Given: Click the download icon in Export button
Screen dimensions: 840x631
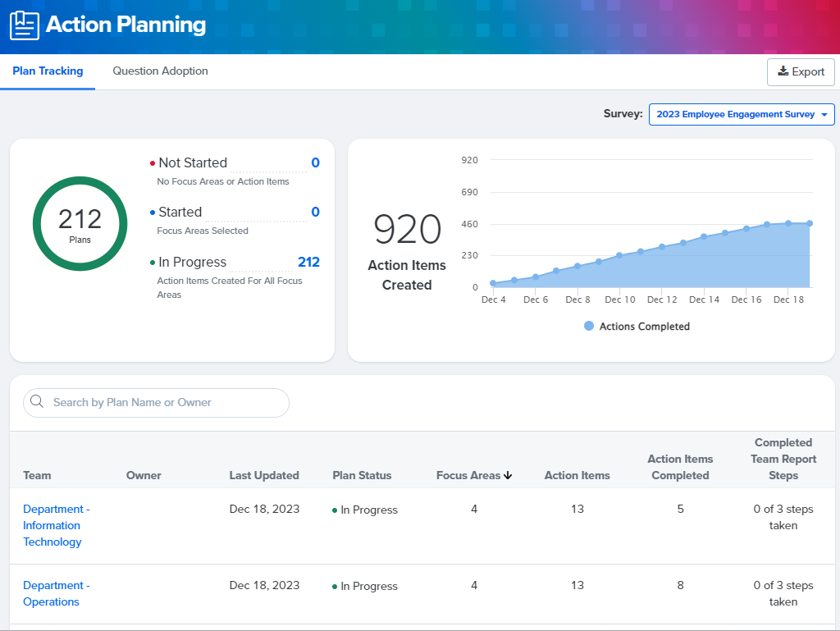Looking at the screenshot, I should [x=783, y=71].
